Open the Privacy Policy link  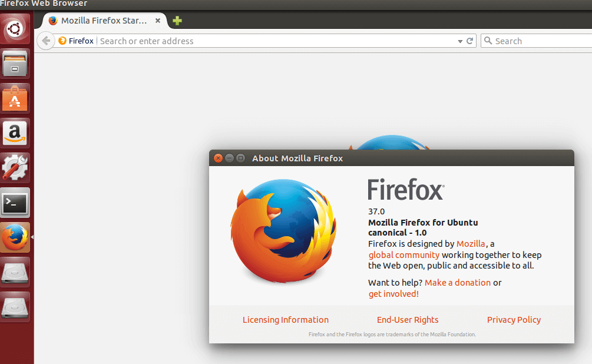click(x=514, y=320)
